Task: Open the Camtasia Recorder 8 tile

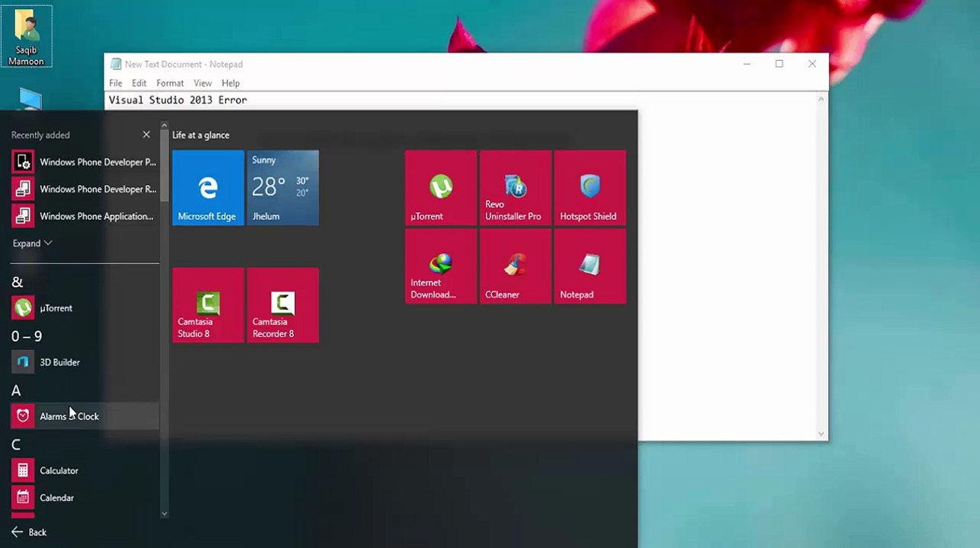Action: coord(283,305)
